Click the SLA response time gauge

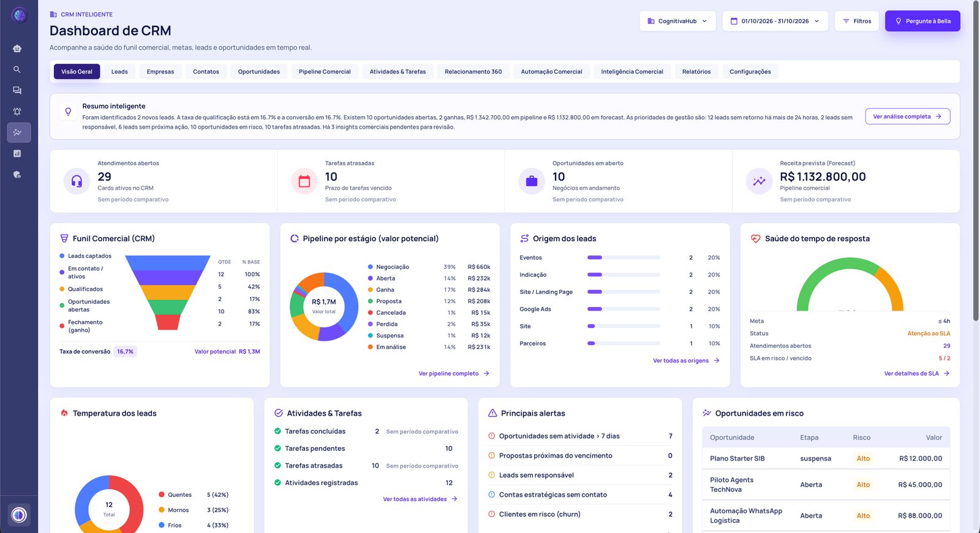850,284
